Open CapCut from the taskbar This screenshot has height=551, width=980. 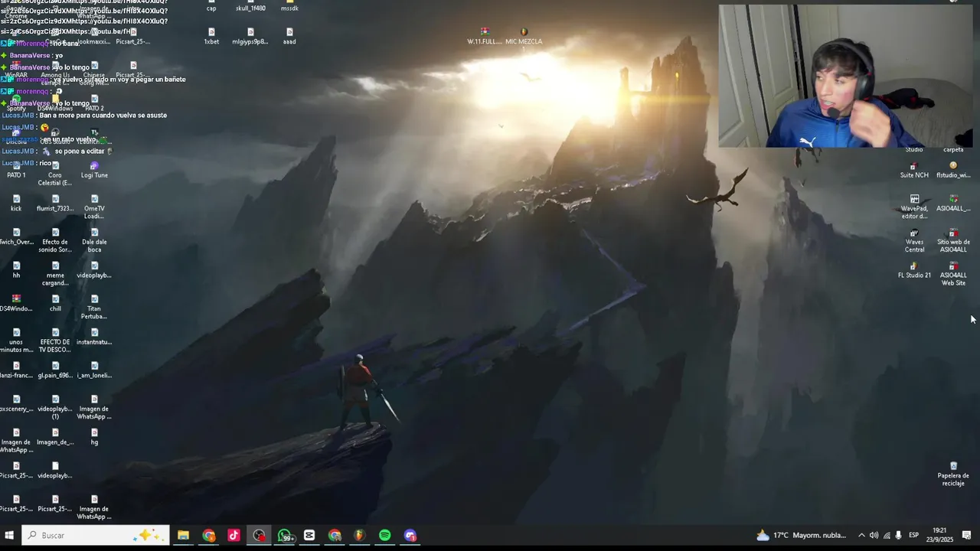[x=309, y=535]
